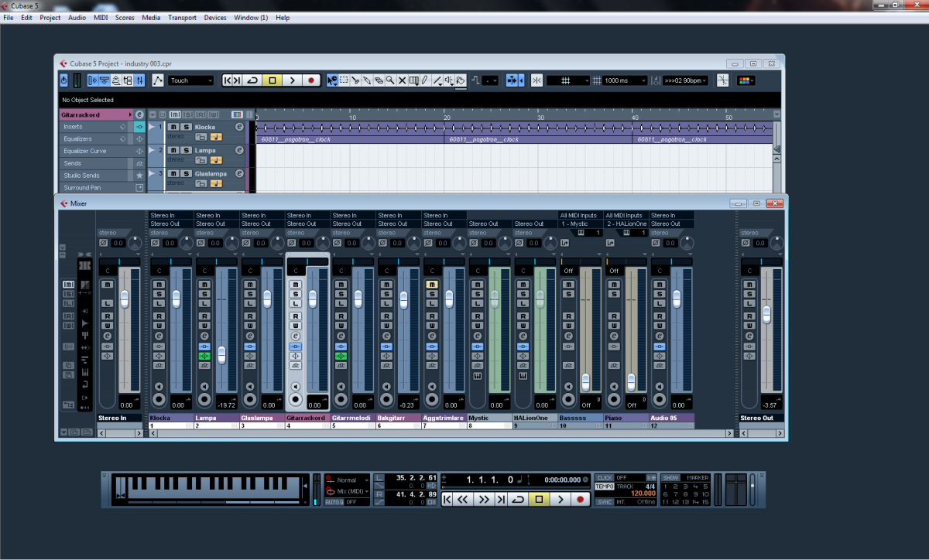Open Edit settings for Gitarrackord in Inspector

point(139,114)
